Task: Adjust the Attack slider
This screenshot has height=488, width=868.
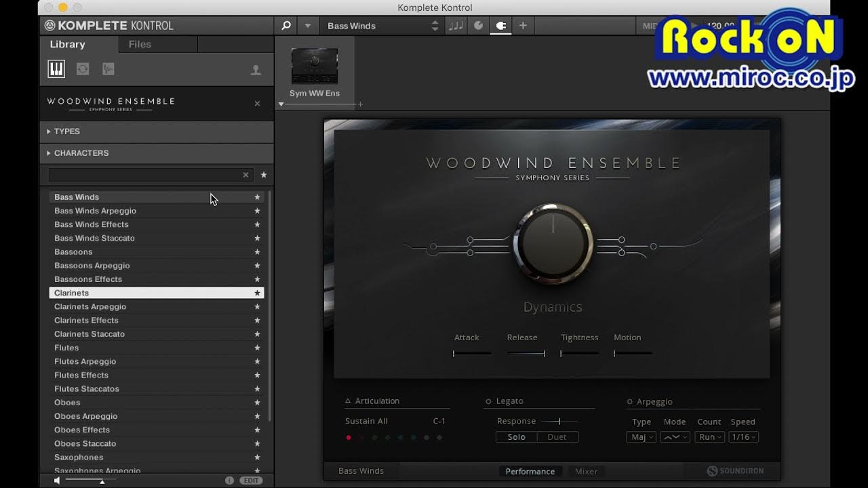Action: point(472,353)
